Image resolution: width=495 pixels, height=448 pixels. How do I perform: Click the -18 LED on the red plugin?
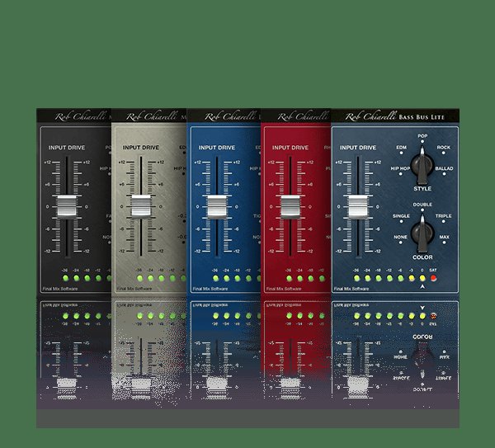coord(311,278)
